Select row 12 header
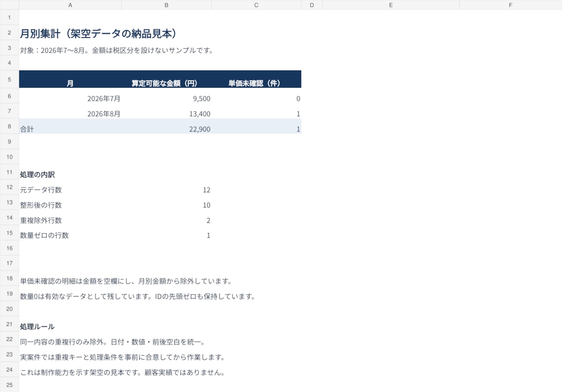The width and height of the screenshot is (562, 392). [x=9, y=187]
